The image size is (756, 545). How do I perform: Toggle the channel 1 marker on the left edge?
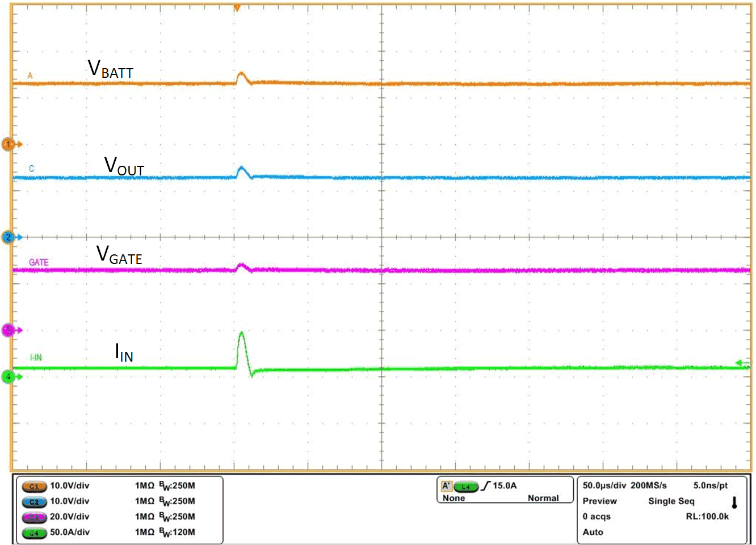8,145
